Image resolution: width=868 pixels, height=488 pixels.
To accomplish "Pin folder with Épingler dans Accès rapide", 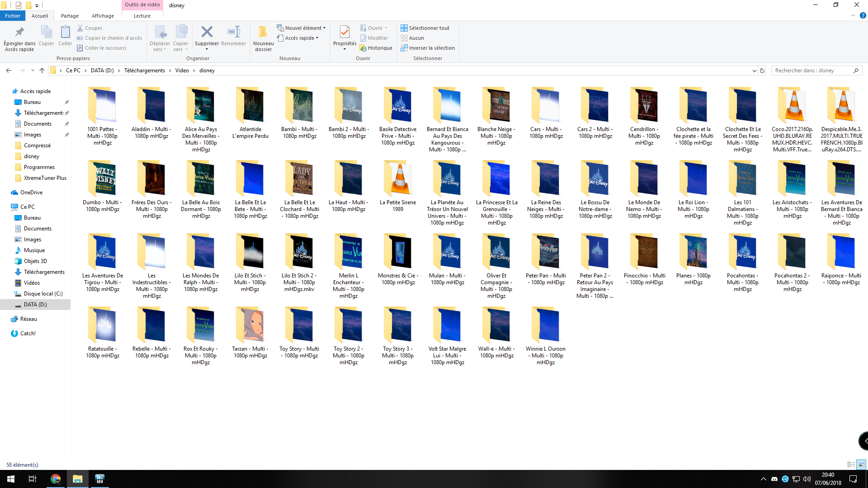I will 19,38.
